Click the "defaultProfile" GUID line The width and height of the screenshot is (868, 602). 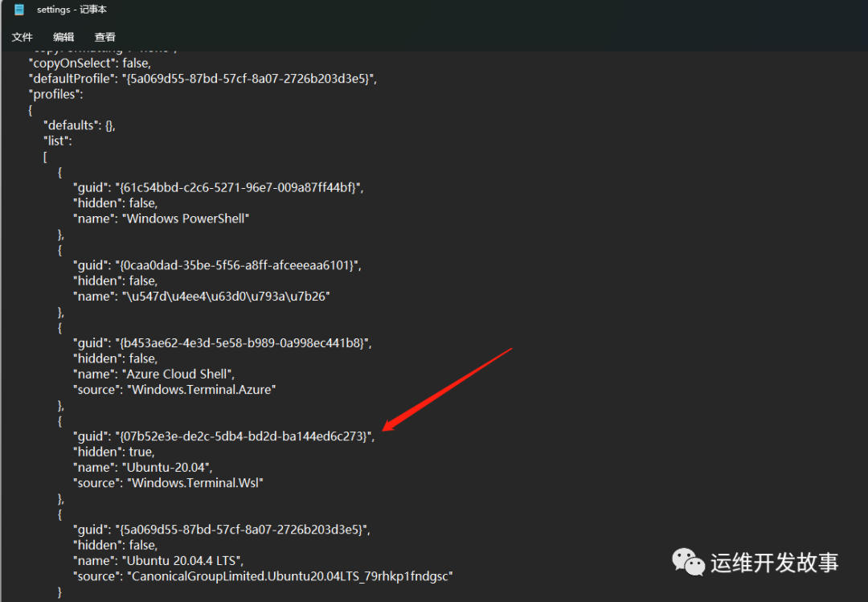(x=203, y=79)
